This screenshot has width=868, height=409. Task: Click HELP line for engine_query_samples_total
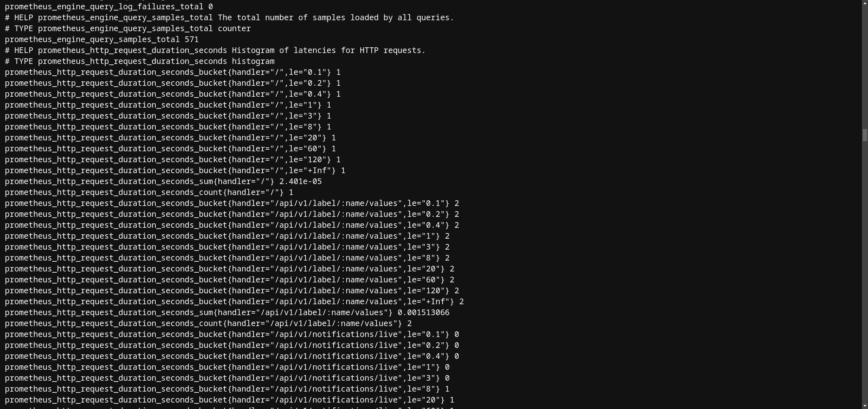pos(229,18)
